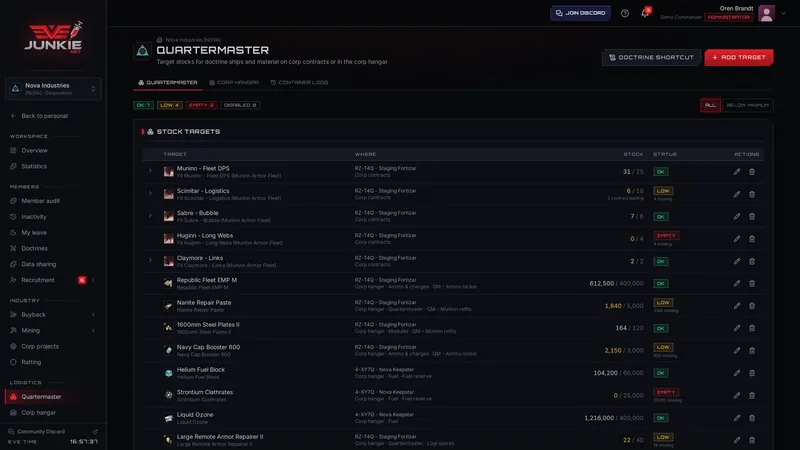Click the Stock column header

point(633,154)
